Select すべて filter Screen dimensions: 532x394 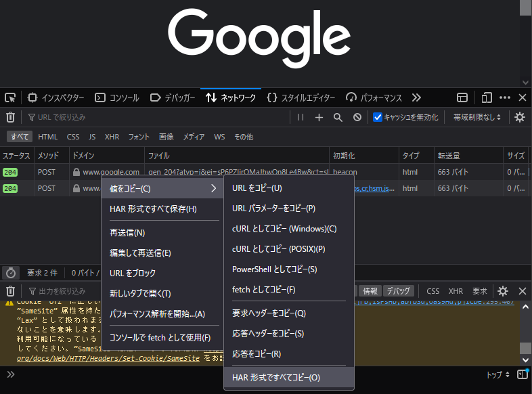[x=20, y=137]
